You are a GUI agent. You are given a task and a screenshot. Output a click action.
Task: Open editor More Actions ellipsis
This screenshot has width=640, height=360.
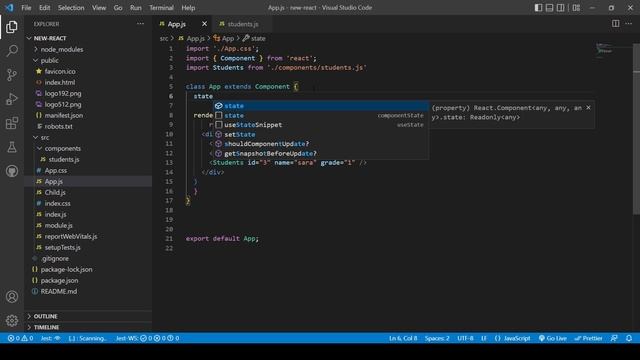click(629, 24)
